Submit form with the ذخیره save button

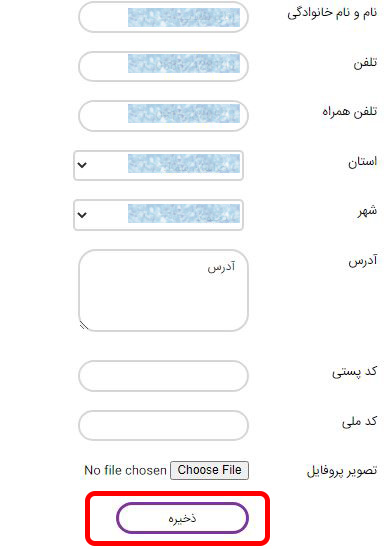pos(182,518)
